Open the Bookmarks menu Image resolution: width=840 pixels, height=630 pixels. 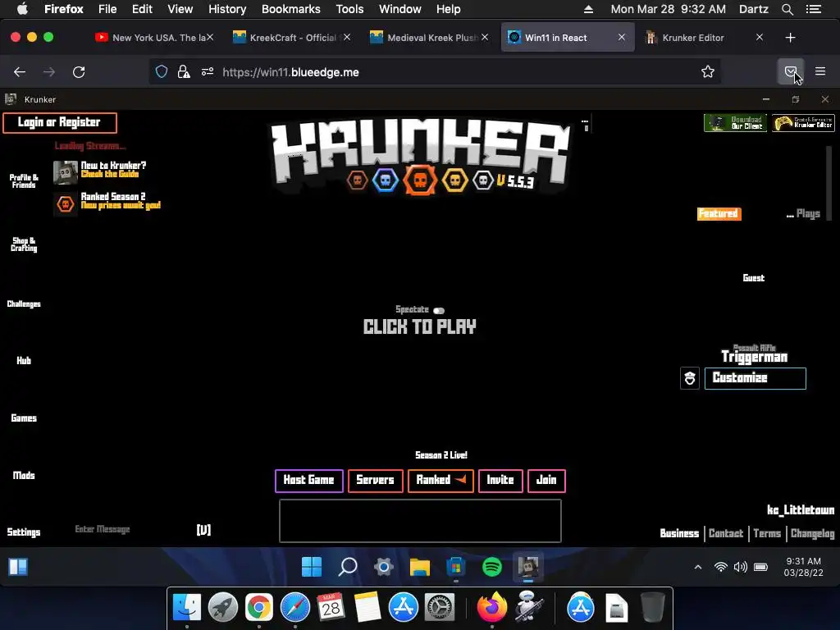[x=291, y=9]
